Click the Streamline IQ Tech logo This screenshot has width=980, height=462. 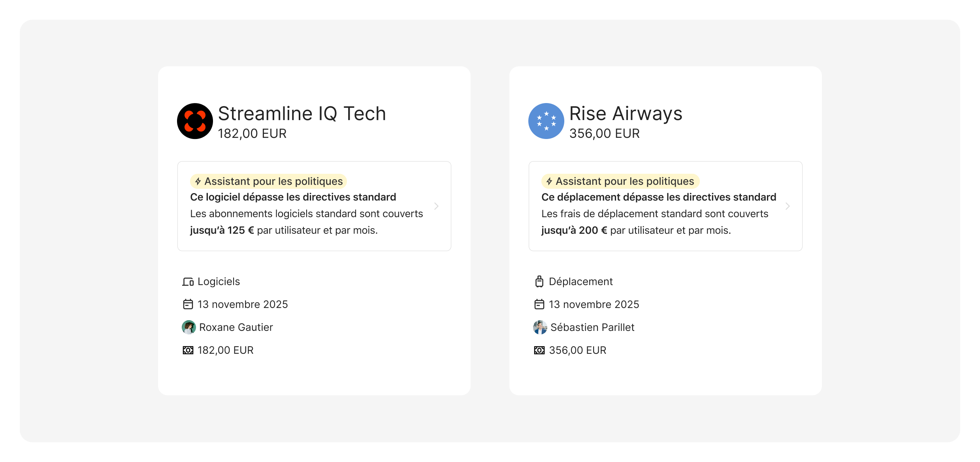click(x=195, y=121)
